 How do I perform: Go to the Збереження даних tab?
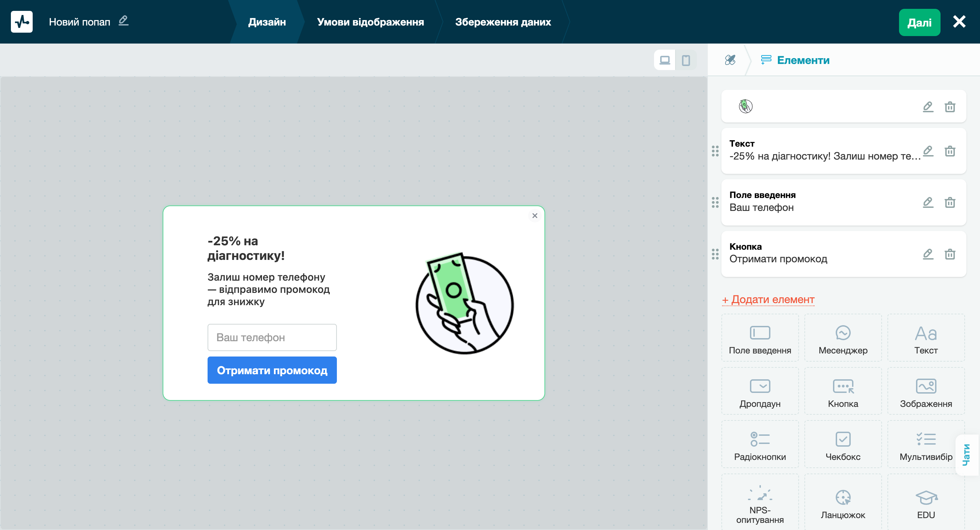tap(503, 22)
